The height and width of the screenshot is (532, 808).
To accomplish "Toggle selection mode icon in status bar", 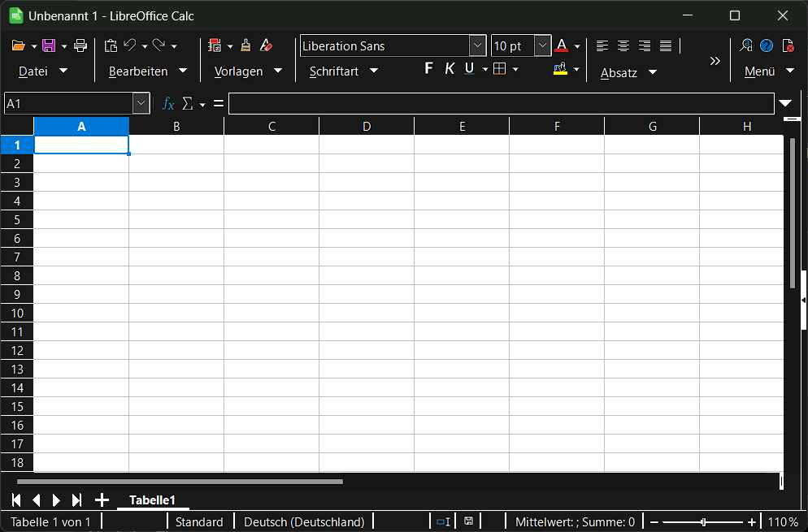I will tap(443, 521).
